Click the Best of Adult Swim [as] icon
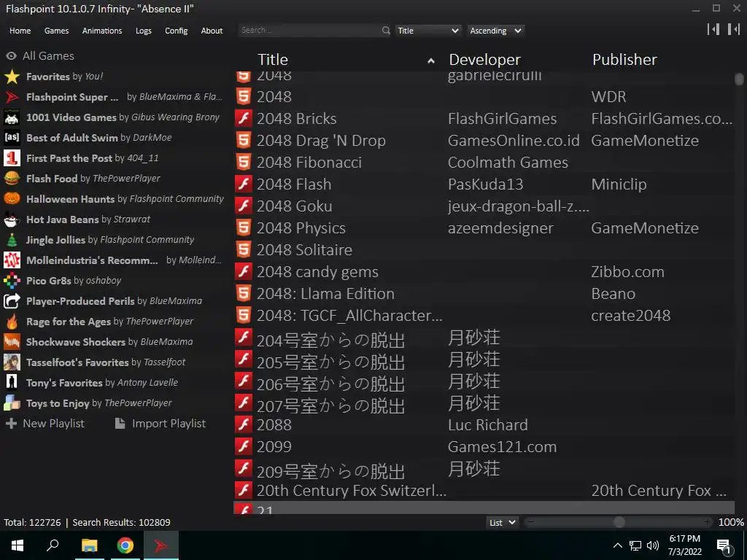Viewport: 747px width, 560px height. click(12, 138)
